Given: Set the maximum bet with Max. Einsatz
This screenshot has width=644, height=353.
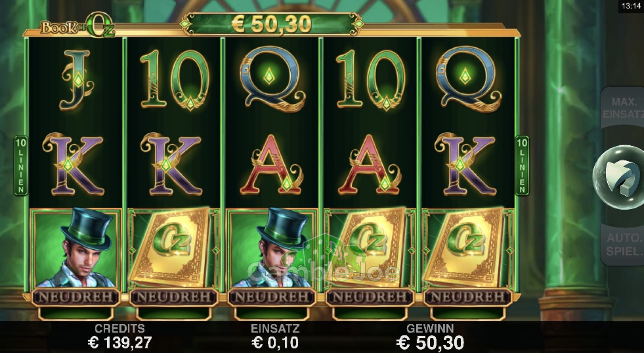Looking at the screenshot, I should pyautogui.click(x=623, y=108).
